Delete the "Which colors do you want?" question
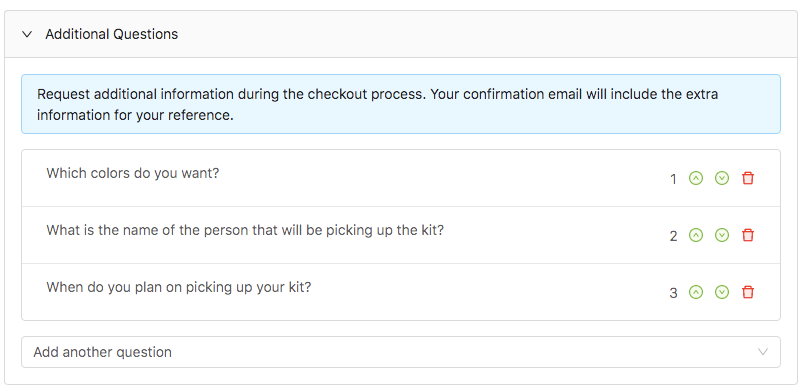809x390 pixels. pos(748,178)
